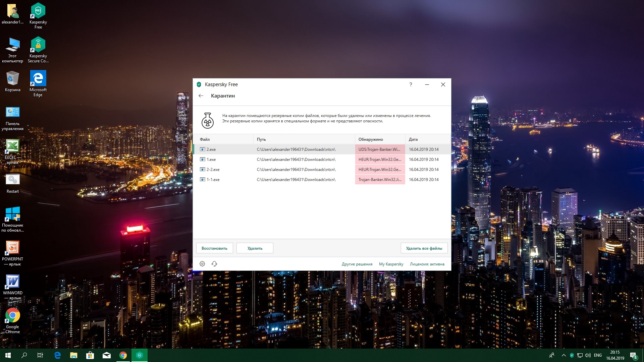644x362 pixels.
Task: Open the My Kaspersky link
Action: 391,264
